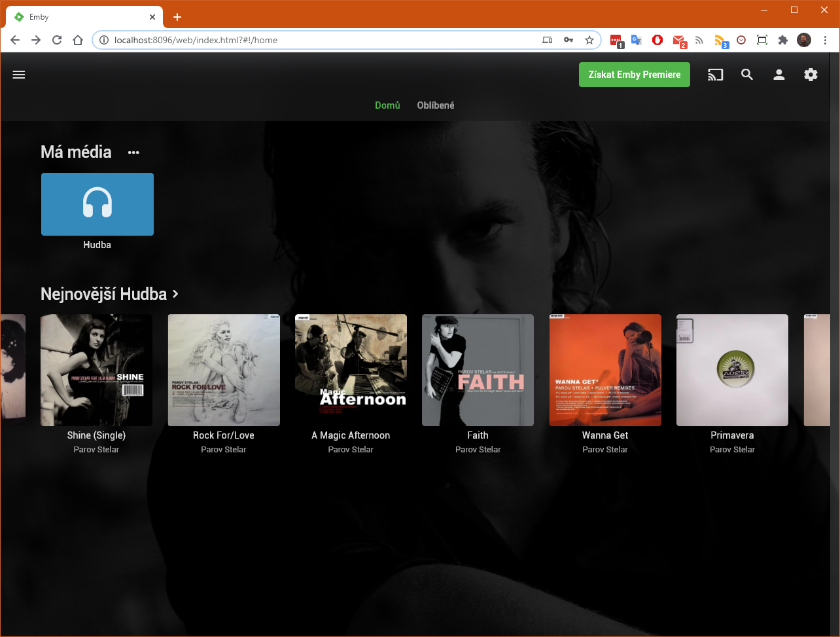Viewport: 840px width, 637px height.
Task: Click the Získat Emby Premiere button
Action: [634, 75]
